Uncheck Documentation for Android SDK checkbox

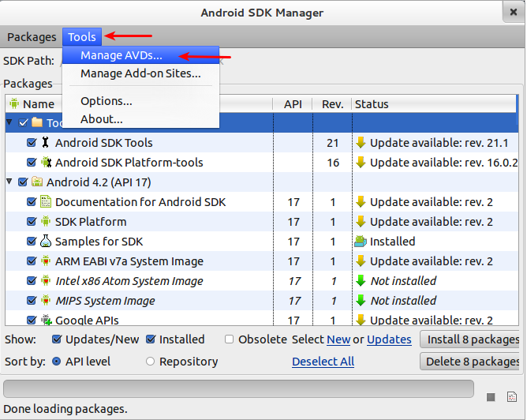[x=32, y=202]
